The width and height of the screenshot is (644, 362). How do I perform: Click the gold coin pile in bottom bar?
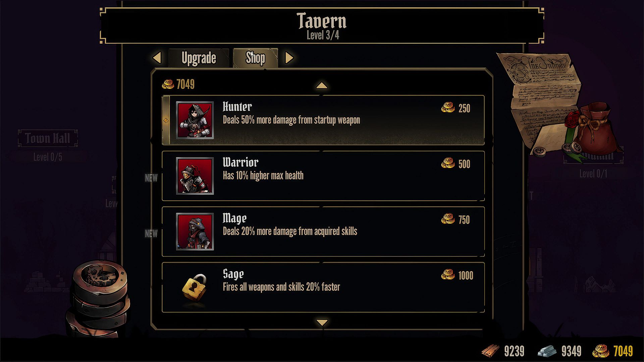pyautogui.click(x=601, y=351)
